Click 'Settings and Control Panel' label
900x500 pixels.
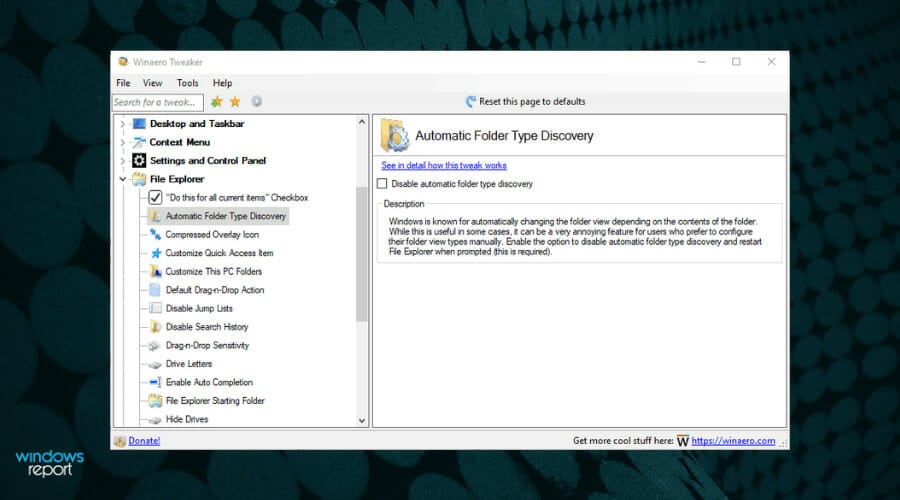click(208, 161)
